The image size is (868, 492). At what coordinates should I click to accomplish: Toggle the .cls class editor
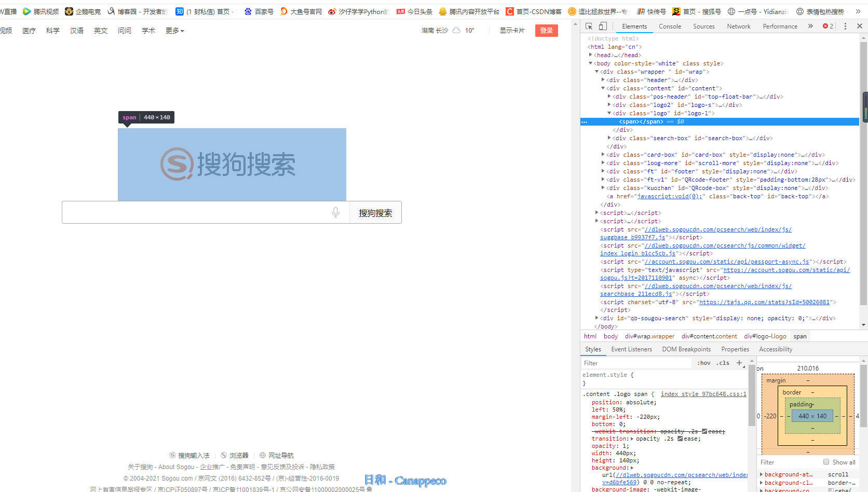(x=723, y=363)
